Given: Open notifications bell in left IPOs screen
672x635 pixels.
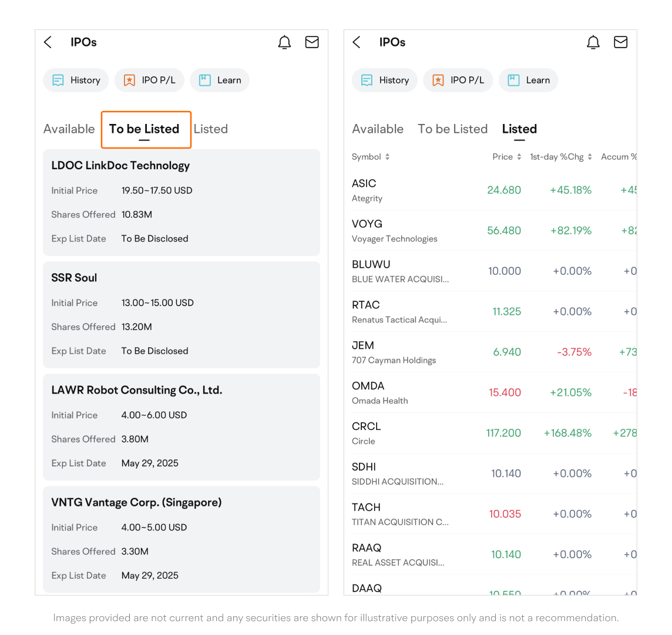Looking at the screenshot, I should point(284,42).
